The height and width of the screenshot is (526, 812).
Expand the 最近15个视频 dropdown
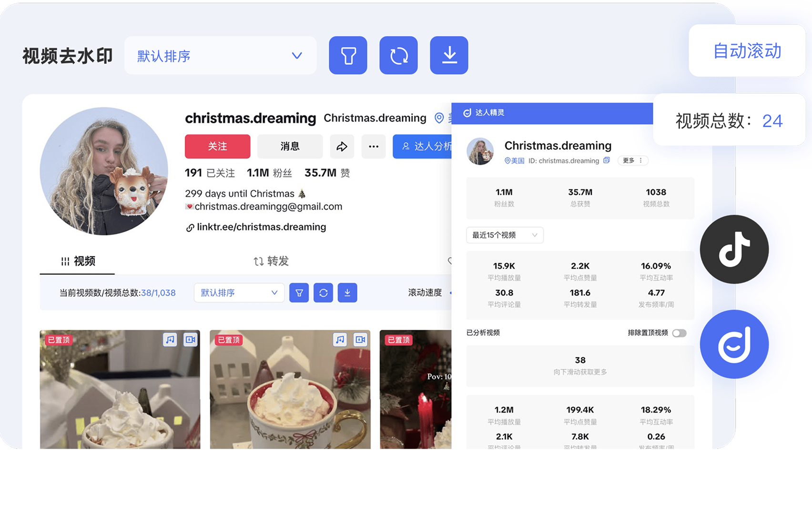click(505, 235)
